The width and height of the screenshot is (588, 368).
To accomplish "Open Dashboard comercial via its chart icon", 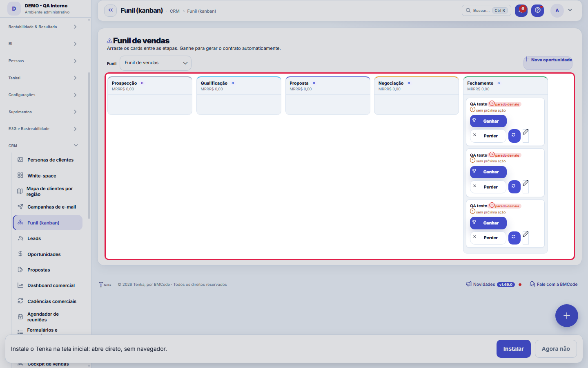I will click(20, 285).
